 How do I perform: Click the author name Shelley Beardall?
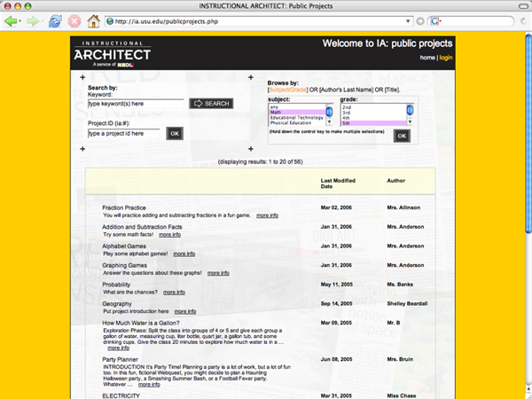(x=407, y=303)
